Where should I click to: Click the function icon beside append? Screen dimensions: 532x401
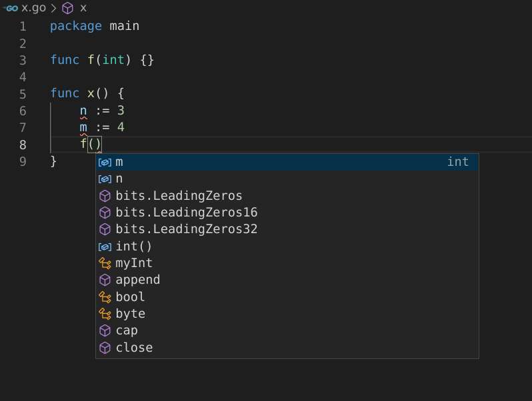pos(105,280)
